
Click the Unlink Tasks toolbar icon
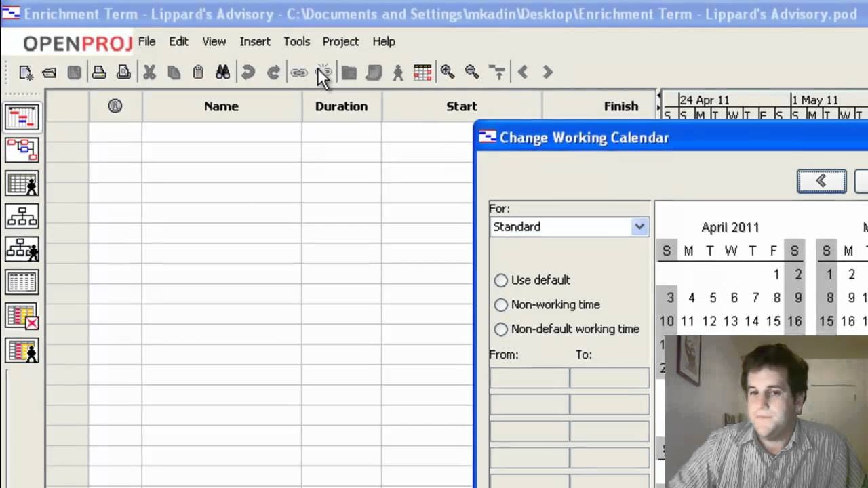pos(323,73)
